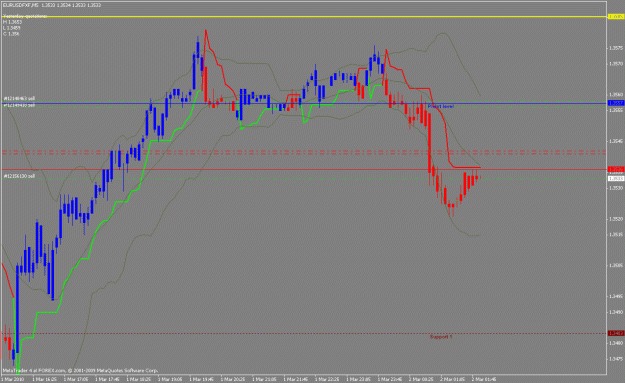Click the EURUSD M5 chart title text

click(x=52, y=5)
